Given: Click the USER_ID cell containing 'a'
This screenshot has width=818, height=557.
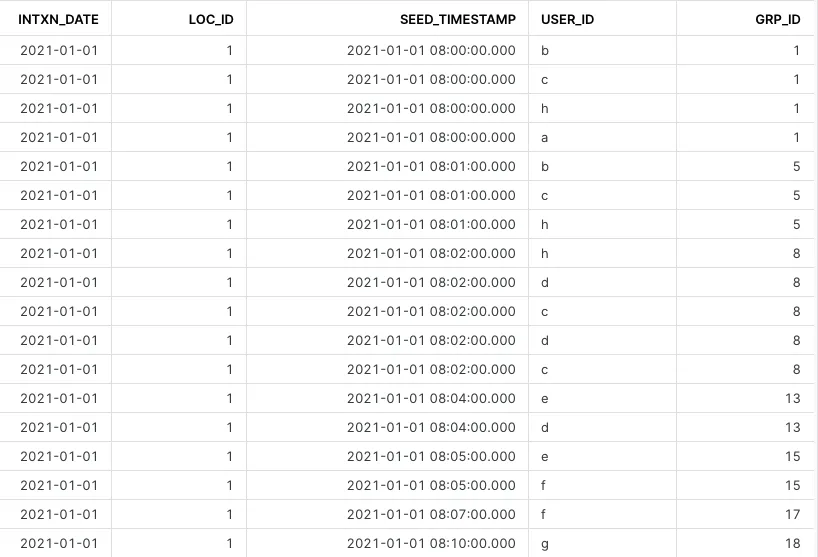Looking at the screenshot, I should tap(544, 137).
